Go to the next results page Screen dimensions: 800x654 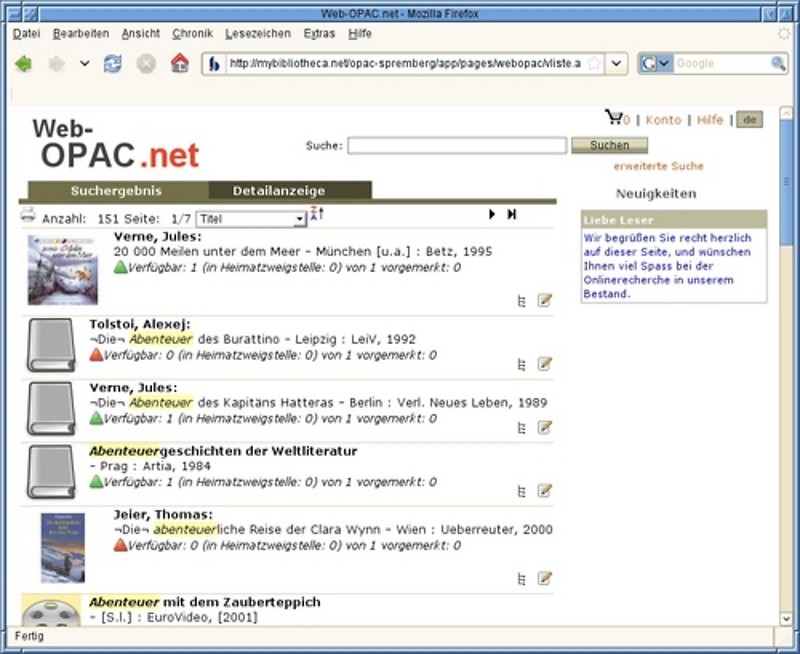click(x=492, y=214)
